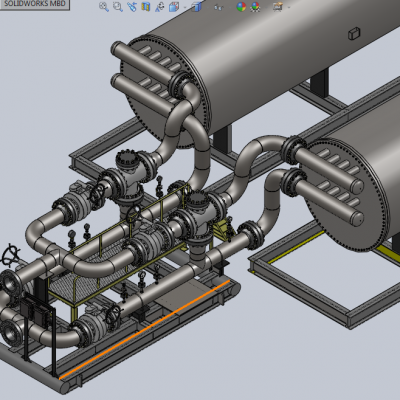Switch to the SOLIDWORKS MBD tab
The width and height of the screenshot is (400, 400).
tap(35, 4)
